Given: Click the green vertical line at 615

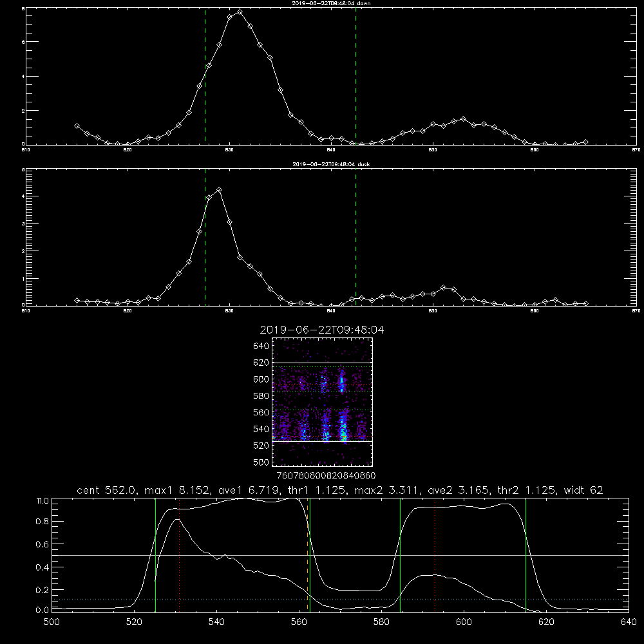Looking at the screenshot, I should (526, 555).
